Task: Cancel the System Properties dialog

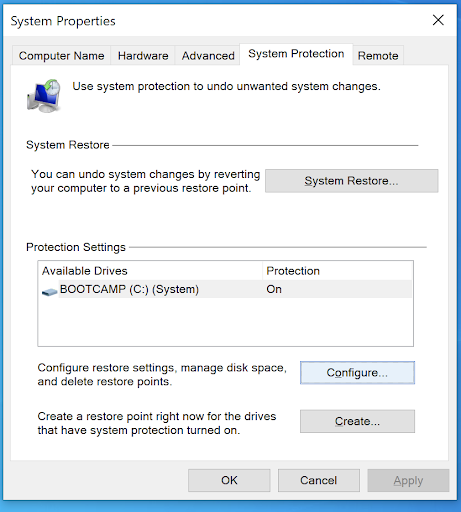Action: pos(319,480)
